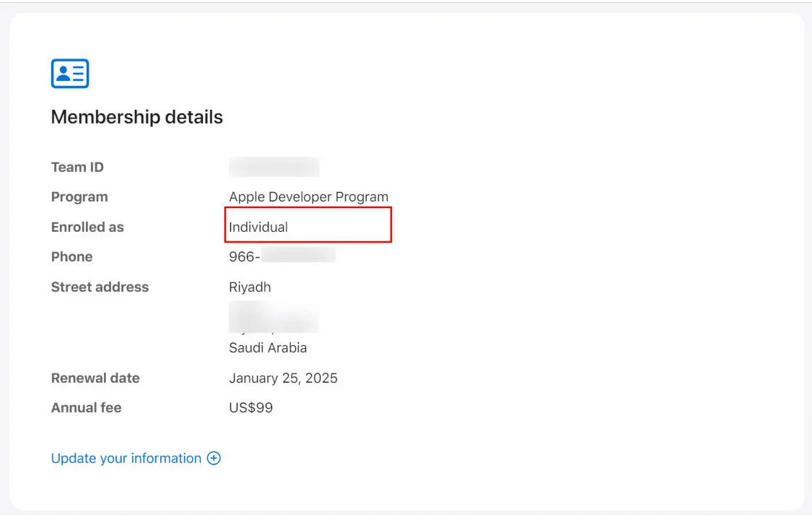Click the phone number starting with 966

tap(281, 256)
